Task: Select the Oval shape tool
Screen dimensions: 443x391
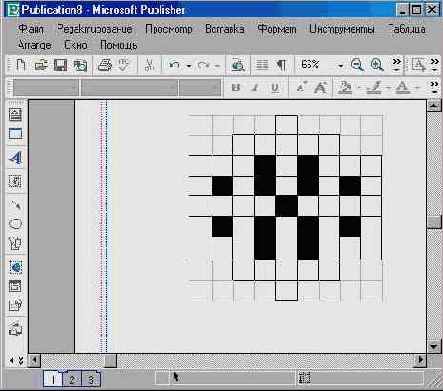Action: click(15, 223)
